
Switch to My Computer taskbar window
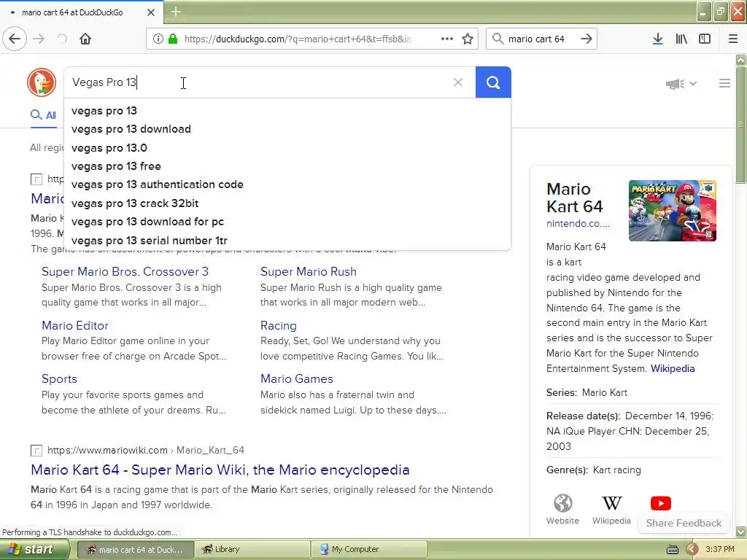click(x=368, y=549)
